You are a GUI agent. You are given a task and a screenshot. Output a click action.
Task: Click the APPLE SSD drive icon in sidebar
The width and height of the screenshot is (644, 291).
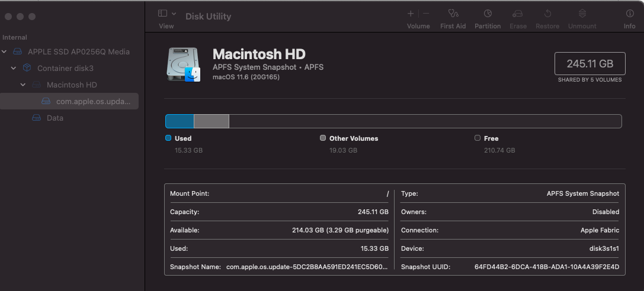[x=17, y=51]
